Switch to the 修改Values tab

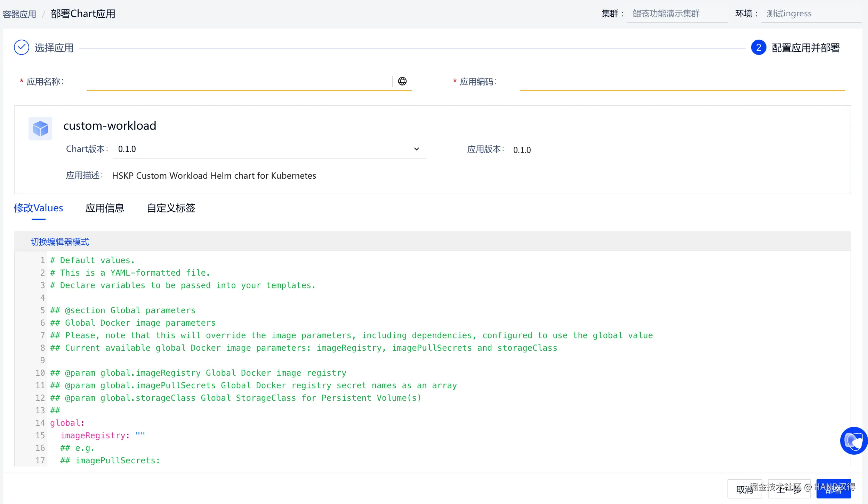pos(39,208)
